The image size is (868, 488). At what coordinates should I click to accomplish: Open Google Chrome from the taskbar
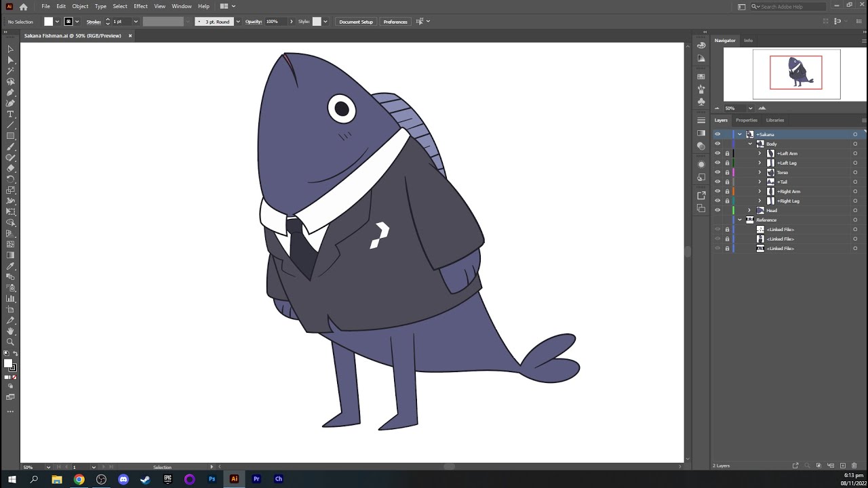pos(79,479)
